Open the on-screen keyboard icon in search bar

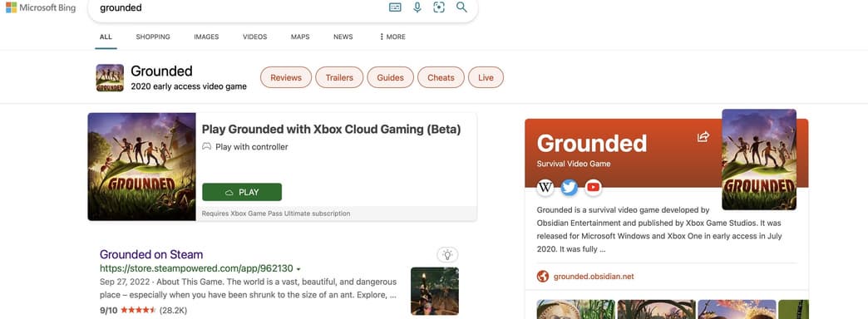pos(395,7)
